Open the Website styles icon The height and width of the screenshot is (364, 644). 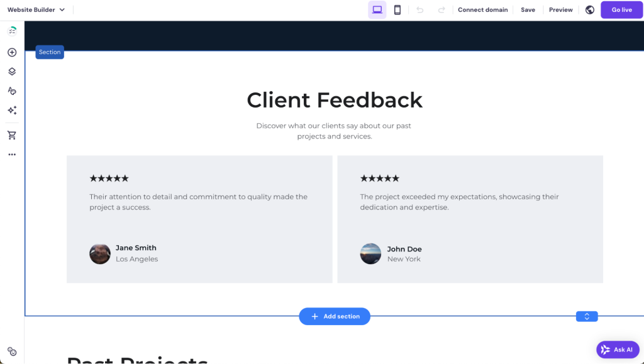click(x=11, y=91)
